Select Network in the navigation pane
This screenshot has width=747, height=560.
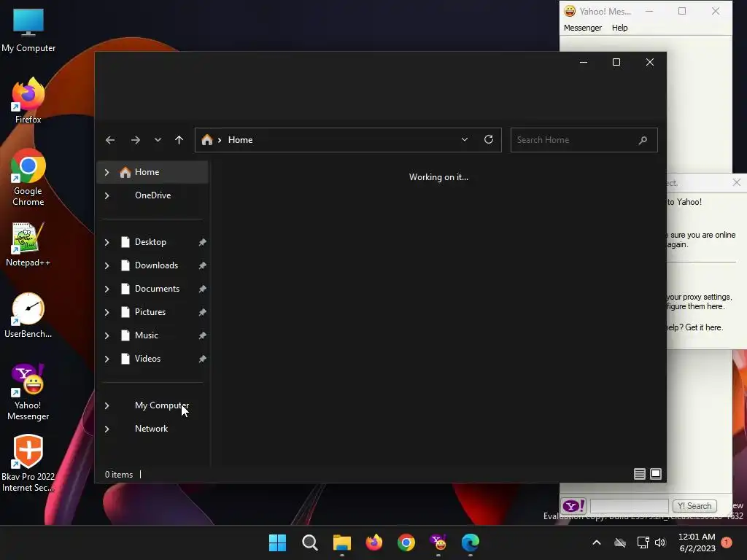click(x=152, y=429)
